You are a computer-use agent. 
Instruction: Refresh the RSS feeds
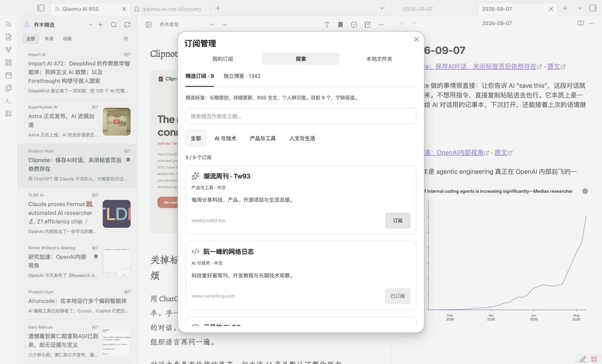point(127,25)
